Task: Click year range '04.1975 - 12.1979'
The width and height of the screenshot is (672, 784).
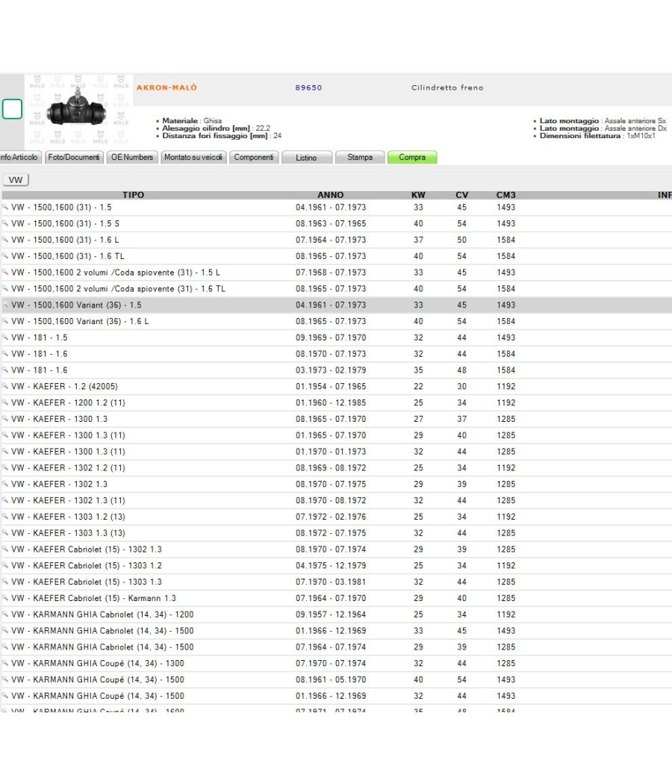Action: click(x=331, y=565)
